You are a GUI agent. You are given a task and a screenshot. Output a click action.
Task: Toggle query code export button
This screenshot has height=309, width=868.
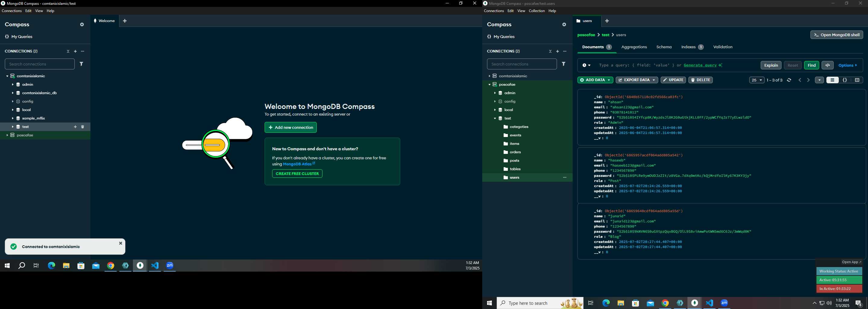tap(827, 65)
